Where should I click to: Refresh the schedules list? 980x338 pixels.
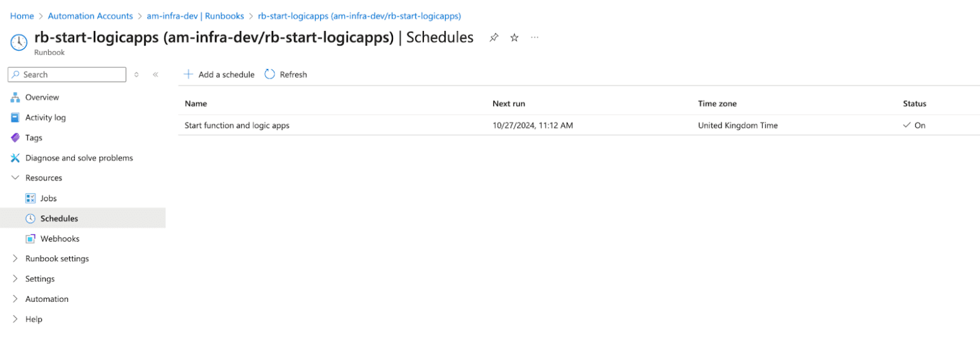(x=286, y=75)
